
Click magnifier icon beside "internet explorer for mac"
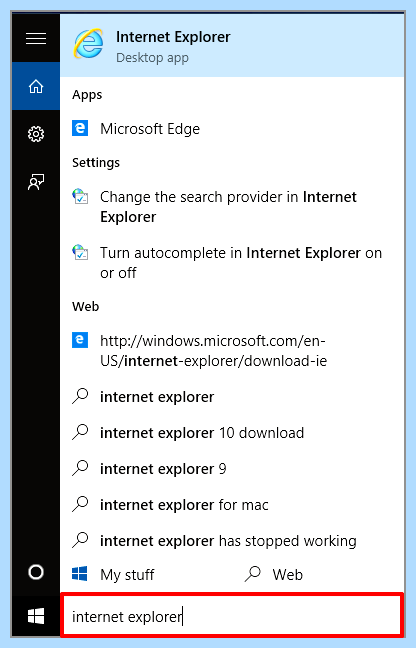(x=80, y=504)
